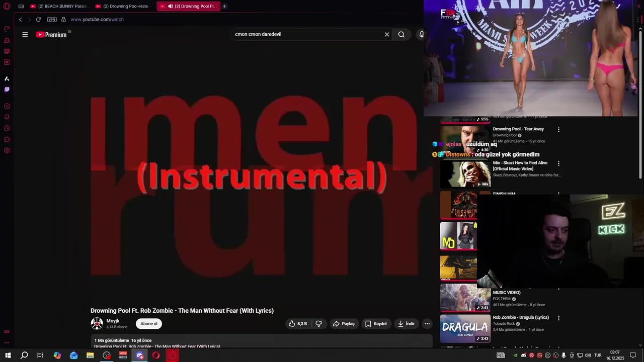
Task: Go to YouTube Premium home logo
Action: point(51,34)
